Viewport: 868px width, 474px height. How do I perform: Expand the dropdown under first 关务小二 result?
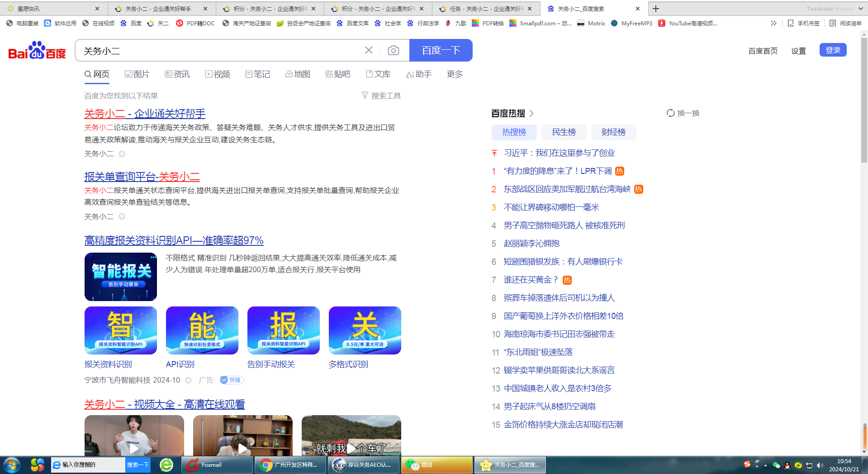tap(122, 154)
